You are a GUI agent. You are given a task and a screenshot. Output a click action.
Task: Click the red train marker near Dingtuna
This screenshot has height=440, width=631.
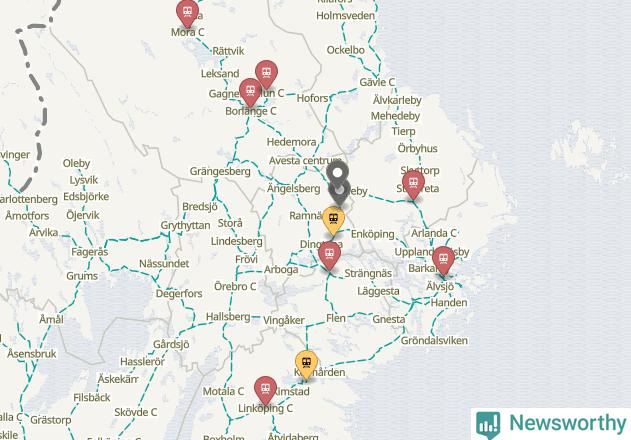click(330, 256)
